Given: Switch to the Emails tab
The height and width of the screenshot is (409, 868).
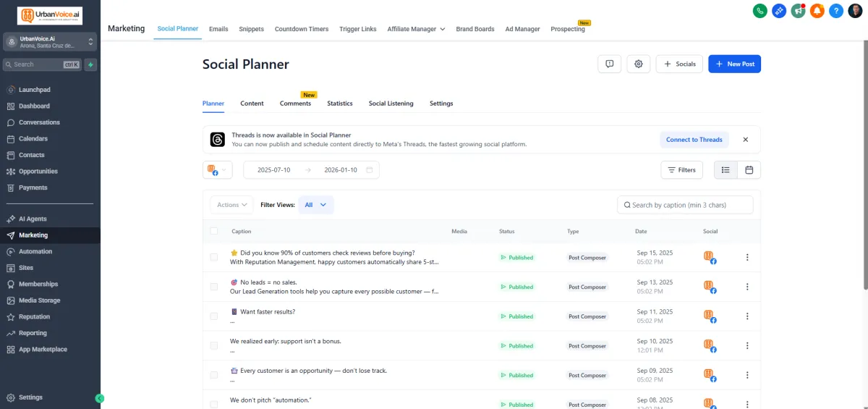Looking at the screenshot, I should pyautogui.click(x=218, y=29).
